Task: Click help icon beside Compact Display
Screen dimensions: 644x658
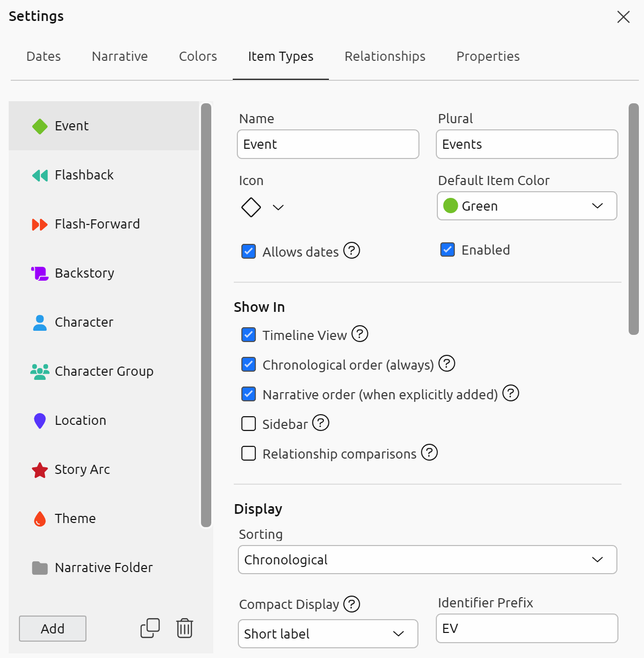Action: [351, 604]
